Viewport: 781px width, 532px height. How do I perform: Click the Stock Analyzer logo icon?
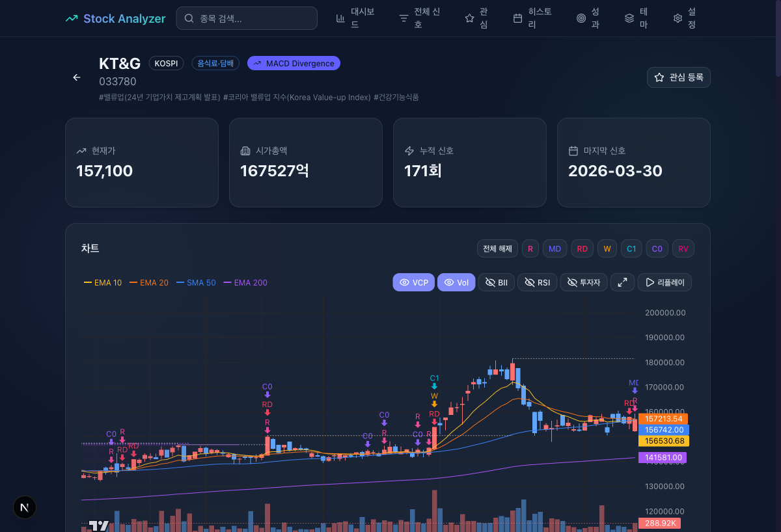pos(72,18)
